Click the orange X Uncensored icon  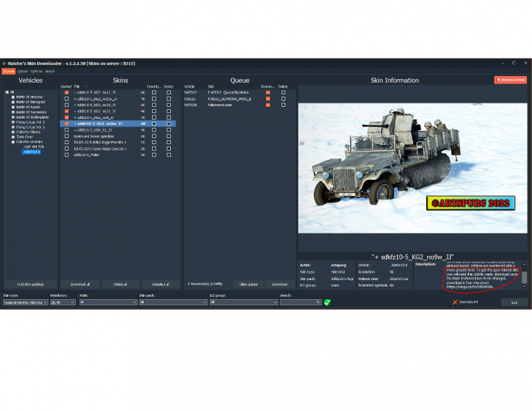point(455,302)
